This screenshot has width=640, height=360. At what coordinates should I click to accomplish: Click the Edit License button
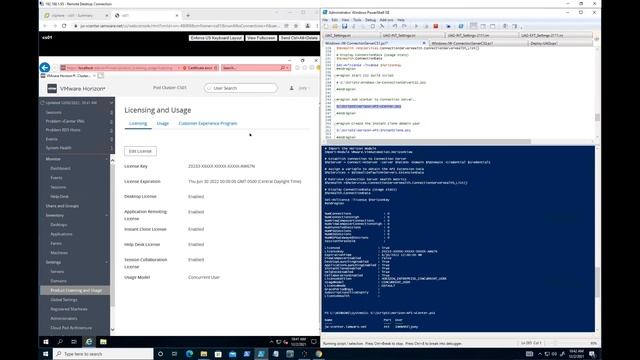tap(140, 151)
